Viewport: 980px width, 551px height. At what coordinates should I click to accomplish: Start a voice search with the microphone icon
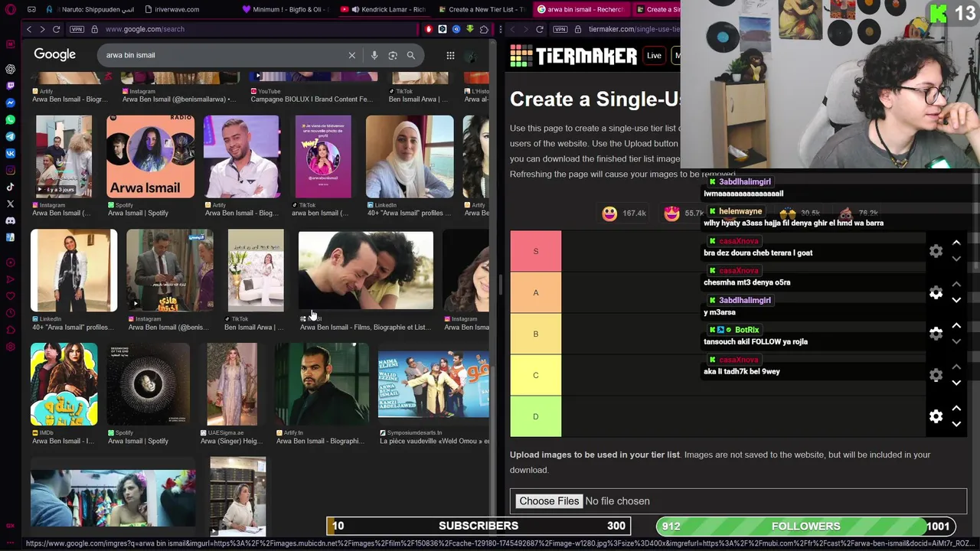[374, 55]
